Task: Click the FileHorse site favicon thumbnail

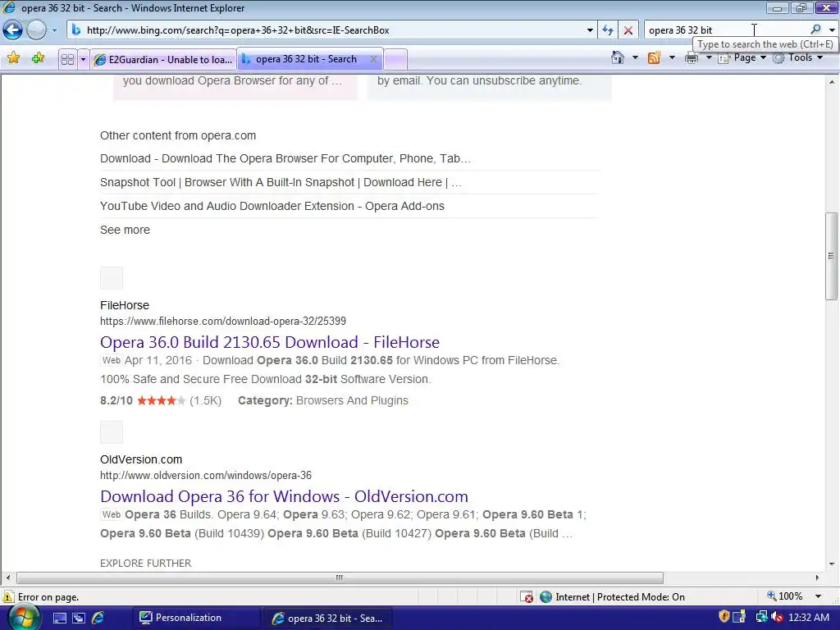Action: click(x=112, y=278)
